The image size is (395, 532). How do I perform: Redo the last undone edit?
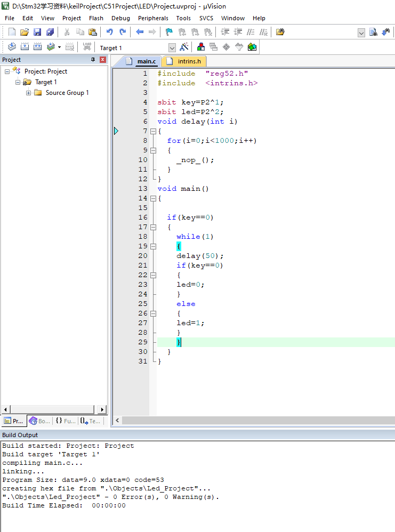pyautogui.click(x=123, y=32)
